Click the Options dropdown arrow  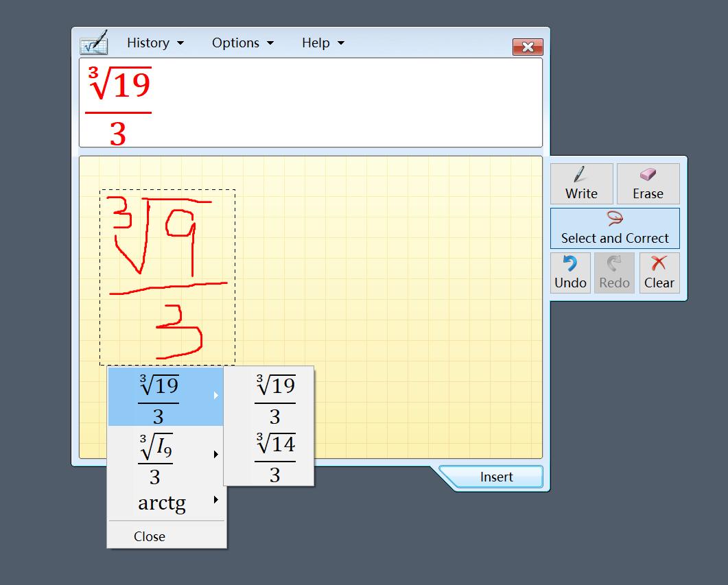coord(270,43)
